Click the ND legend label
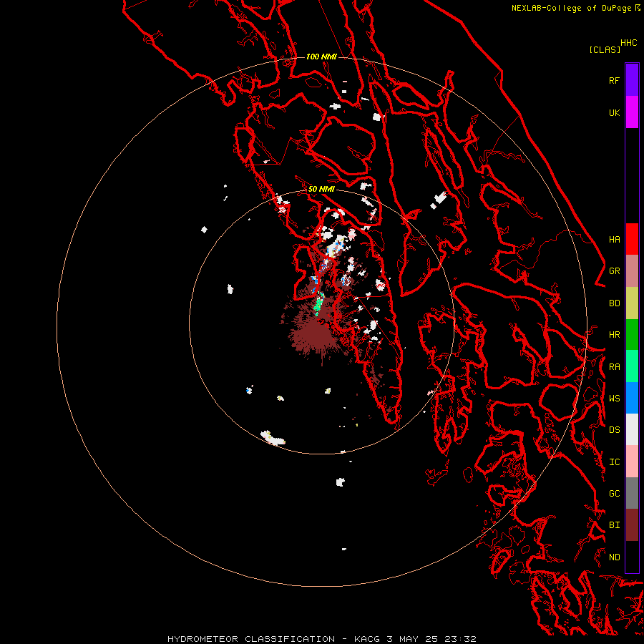 [614, 557]
